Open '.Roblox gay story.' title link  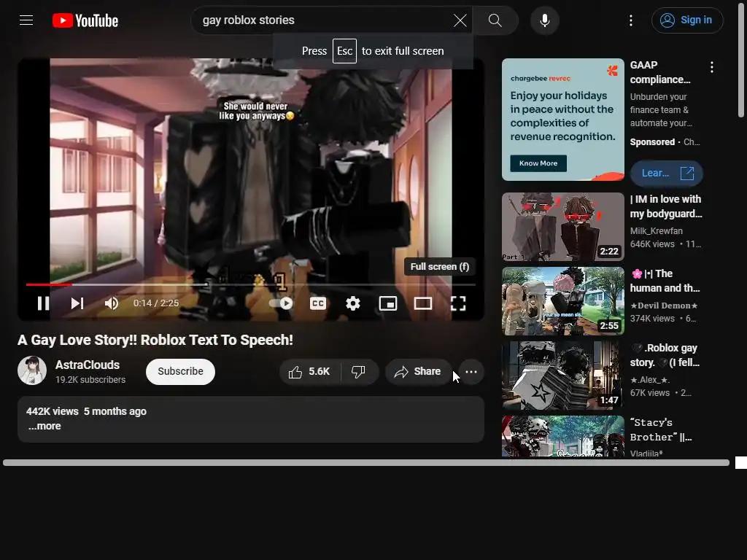(665, 355)
